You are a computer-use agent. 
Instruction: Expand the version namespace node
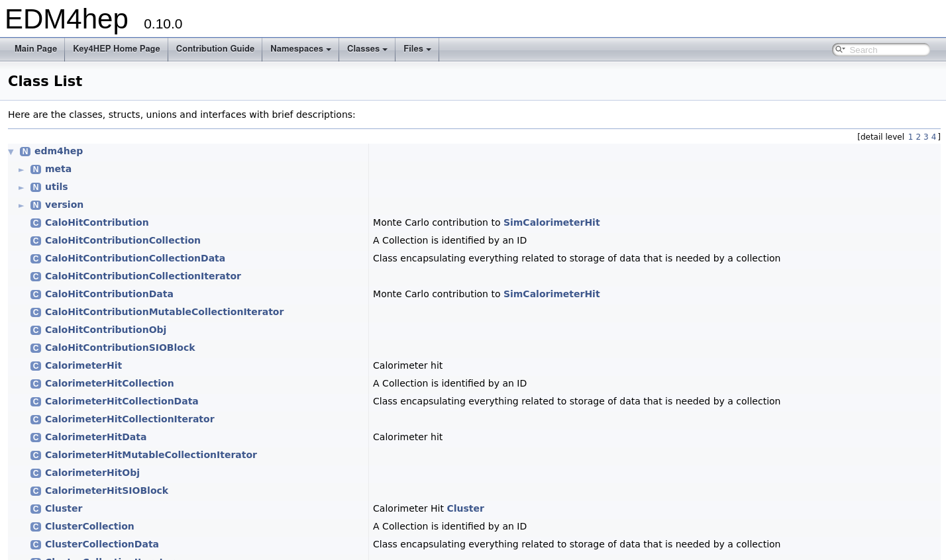click(21, 205)
